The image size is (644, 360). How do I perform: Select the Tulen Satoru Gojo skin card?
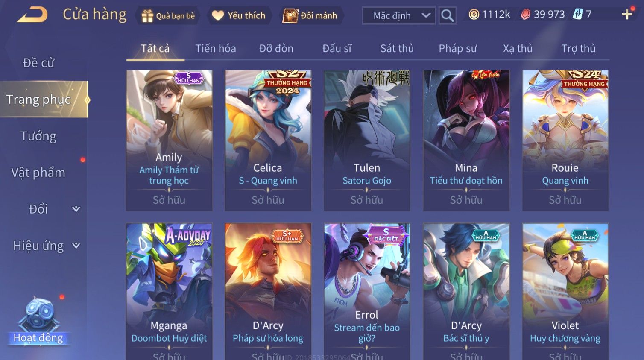[367, 140]
